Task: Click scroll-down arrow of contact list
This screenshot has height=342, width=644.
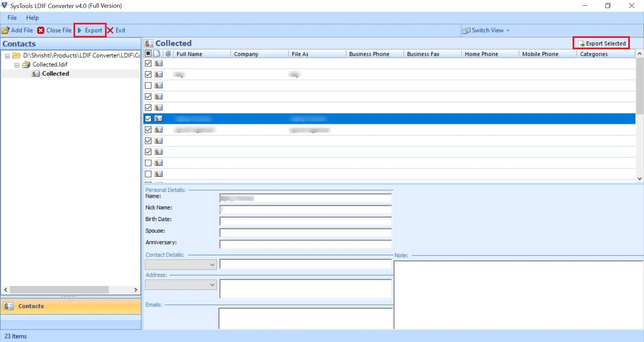Action: 640,179
